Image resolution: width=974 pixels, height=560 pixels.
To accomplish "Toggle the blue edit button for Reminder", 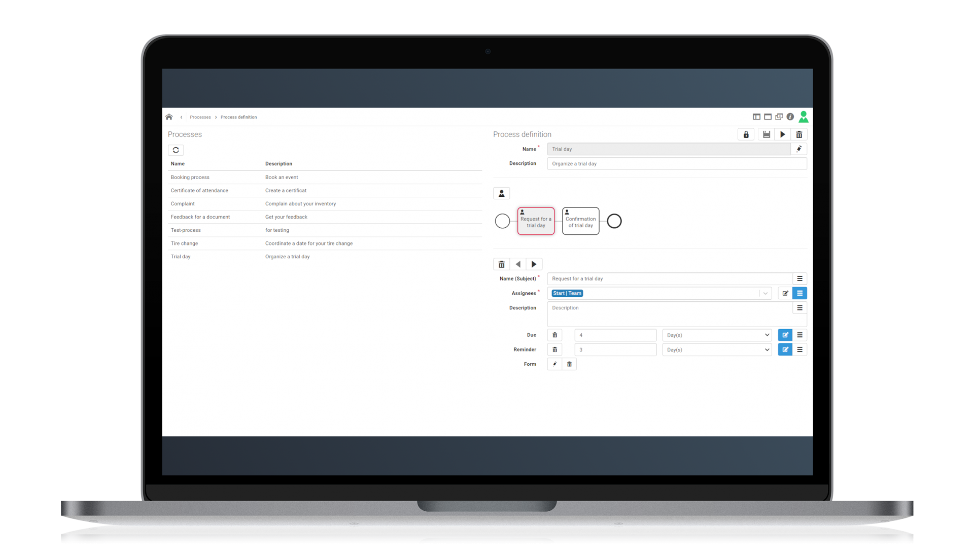I will pyautogui.click(x=785, y=350).
